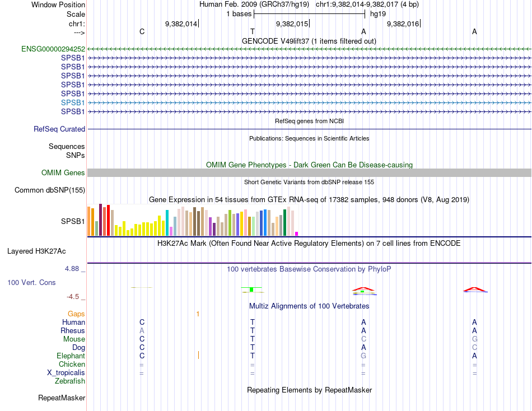The height and width of the screenshot is (411, 532).
Task: Click the Human Feb. 2009 (GRCh37/hg19) assembly title
Action: pyautogui.click(x=254, y=4)
